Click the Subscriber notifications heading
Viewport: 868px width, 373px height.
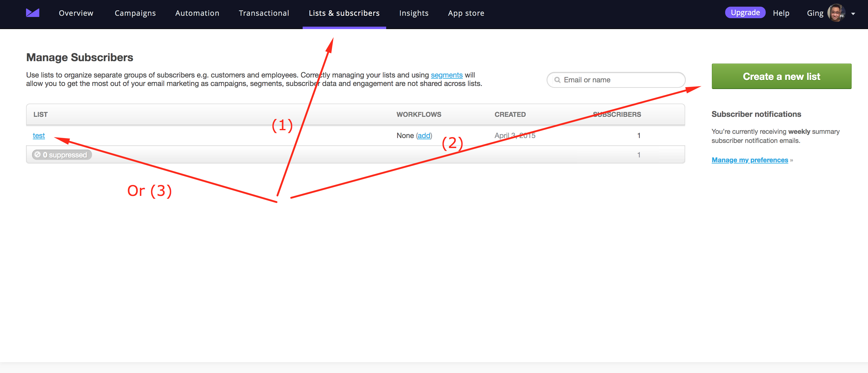click(756, 114)
